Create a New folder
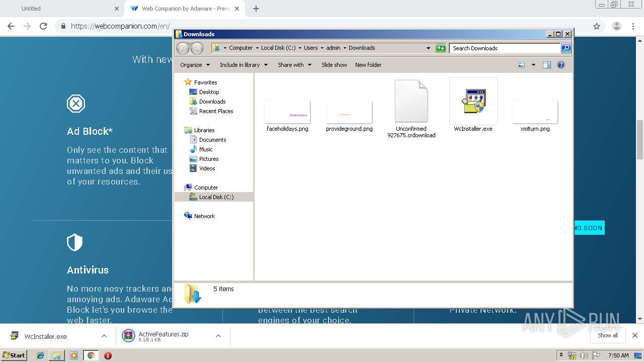This screenshot has height=362, width=644. 368,65
